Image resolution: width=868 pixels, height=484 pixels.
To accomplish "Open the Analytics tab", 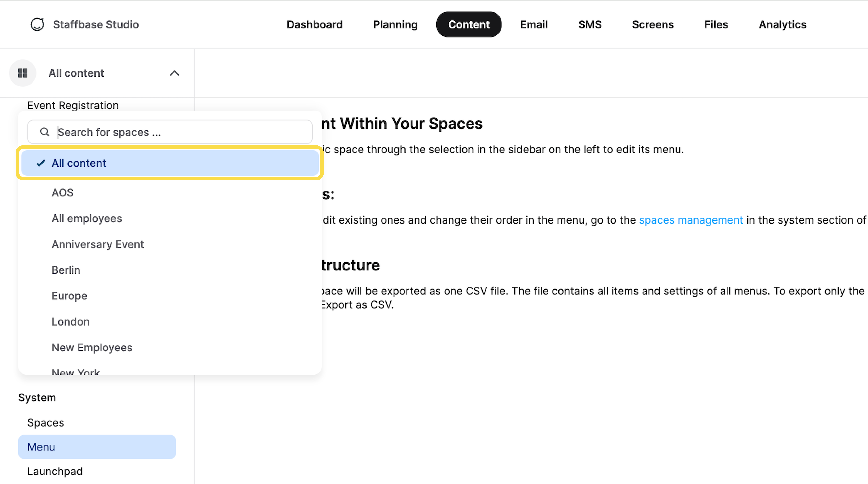I will (x=782, y=24).
